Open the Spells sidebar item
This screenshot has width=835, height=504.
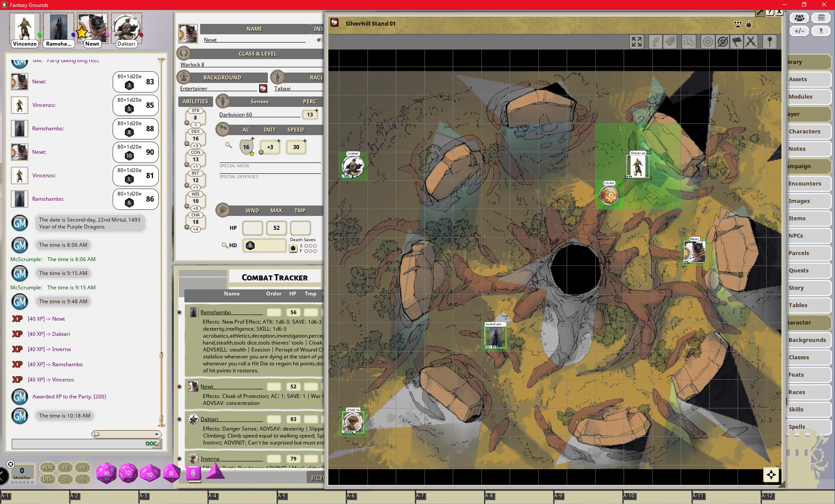click(808, 427)
